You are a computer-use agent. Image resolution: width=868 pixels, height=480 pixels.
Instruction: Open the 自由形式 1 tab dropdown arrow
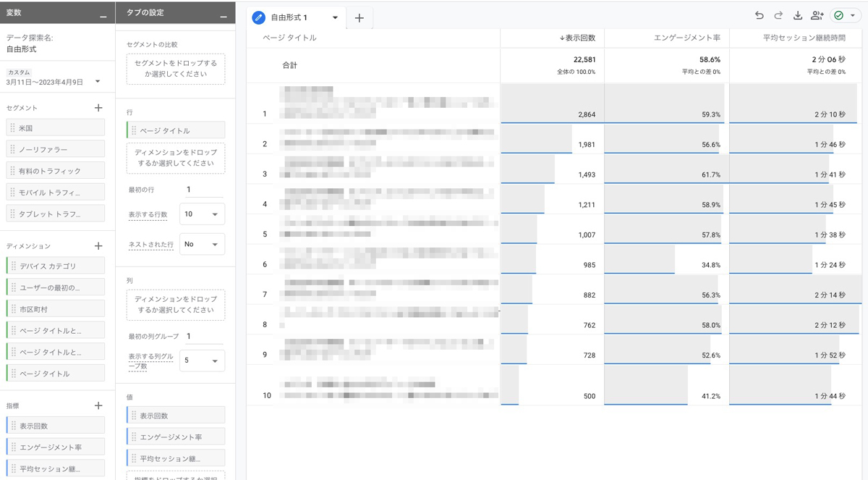pyautogui.click(x=335, y=17)
